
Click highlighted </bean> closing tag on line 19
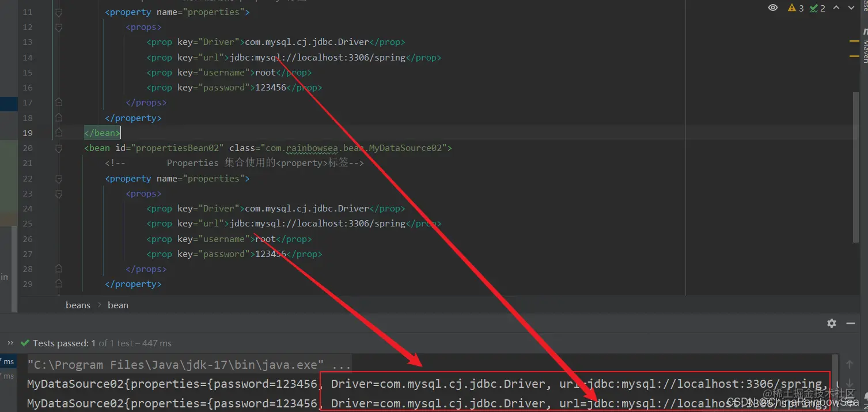click(103, 133)
